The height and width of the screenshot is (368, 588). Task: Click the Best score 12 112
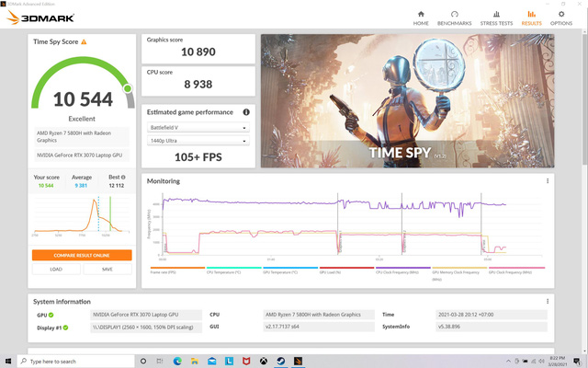(117, 186)
